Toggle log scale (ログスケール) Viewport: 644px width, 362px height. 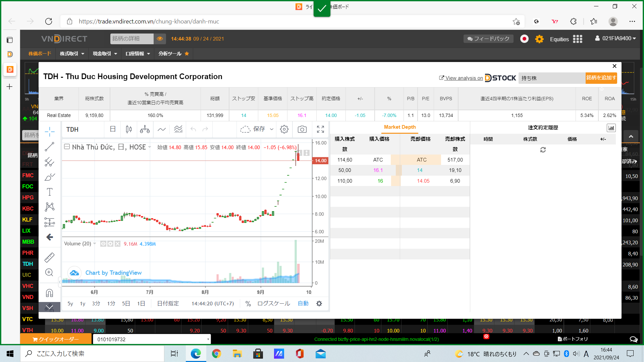pos(274,304)
